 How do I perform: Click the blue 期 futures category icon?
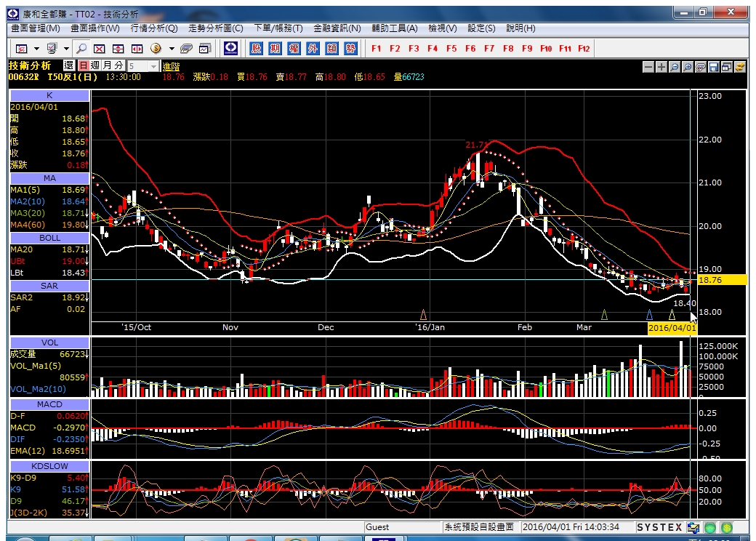(275, 48)
